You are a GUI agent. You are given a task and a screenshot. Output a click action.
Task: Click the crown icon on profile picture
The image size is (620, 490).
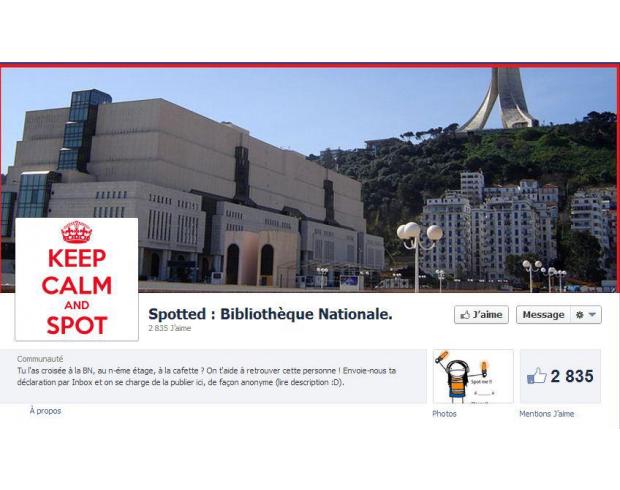point(77,232)
